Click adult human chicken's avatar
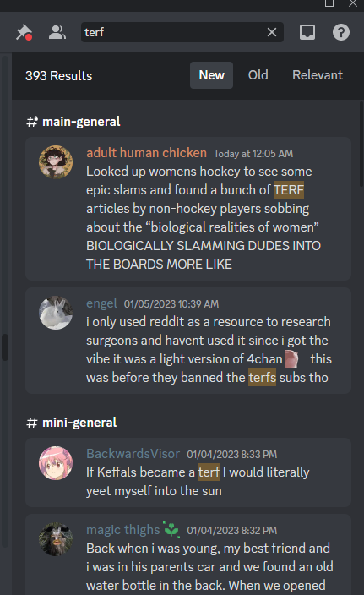 (56, 162)
